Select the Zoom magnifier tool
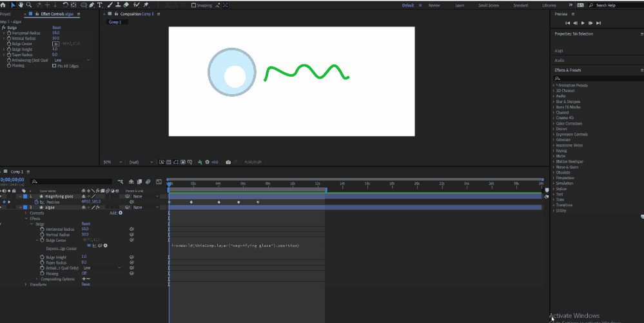This screenshot has width=644, height=323. tap(29, 5)
